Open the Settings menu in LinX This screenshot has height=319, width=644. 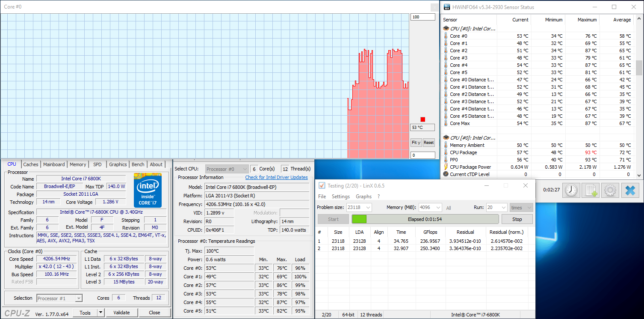tap(341, 197)
